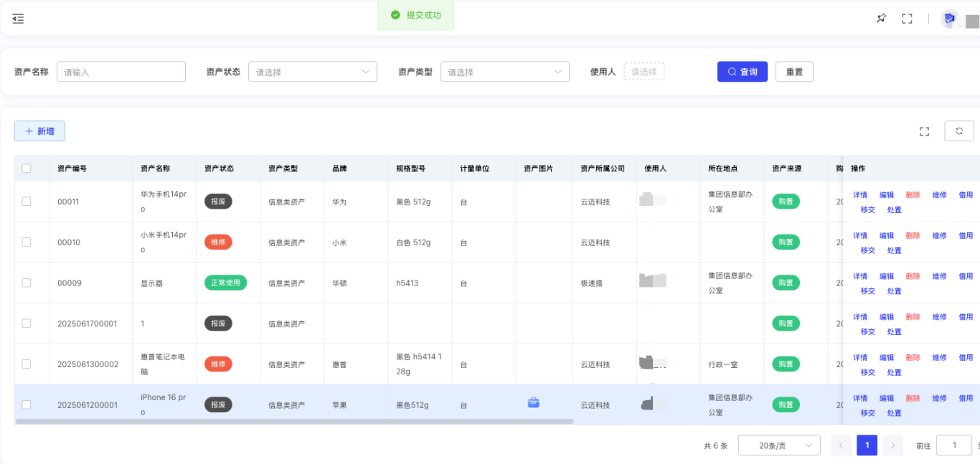The image size is (980, 464).
Task: Go to pagination page 1
Action: (x=867, y=445)
